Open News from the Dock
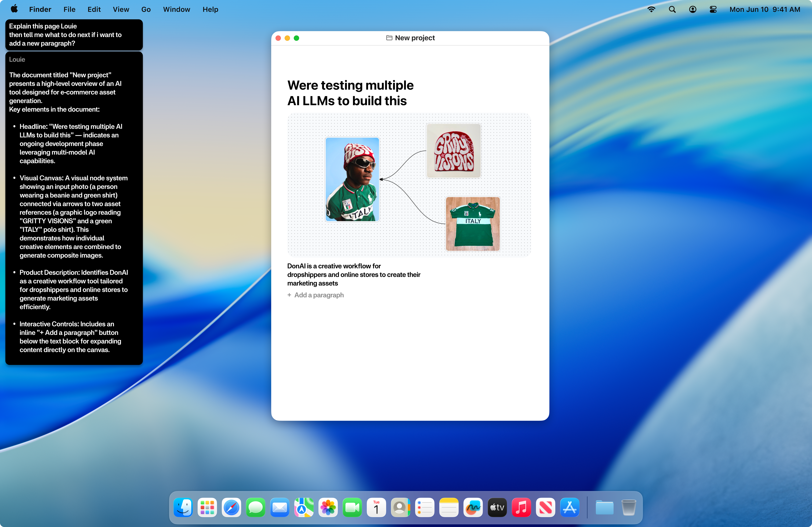 545,507
